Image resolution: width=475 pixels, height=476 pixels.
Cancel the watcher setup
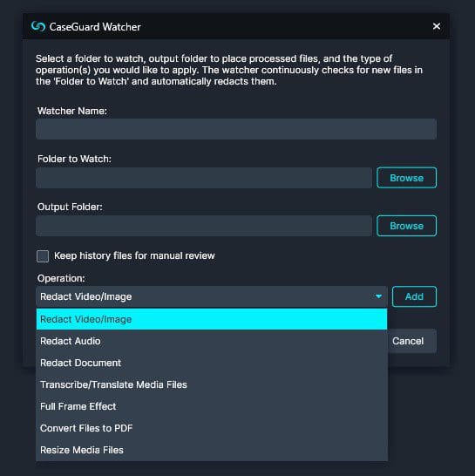(412, 341)
